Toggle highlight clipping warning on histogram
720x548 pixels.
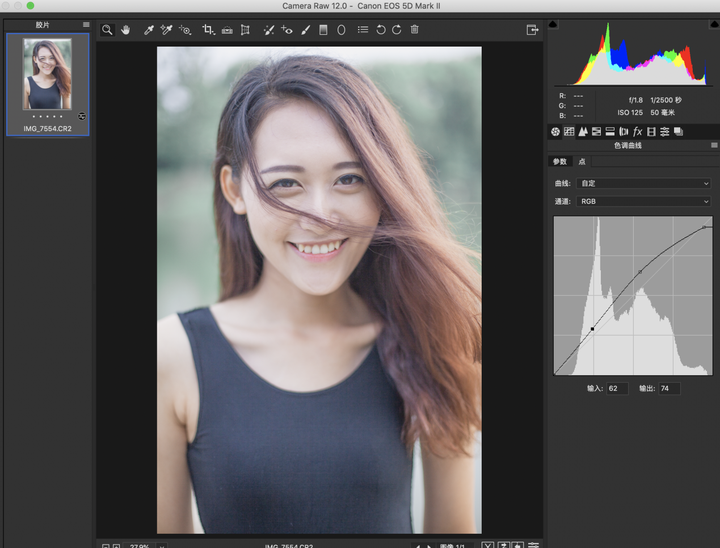[715, 24]
